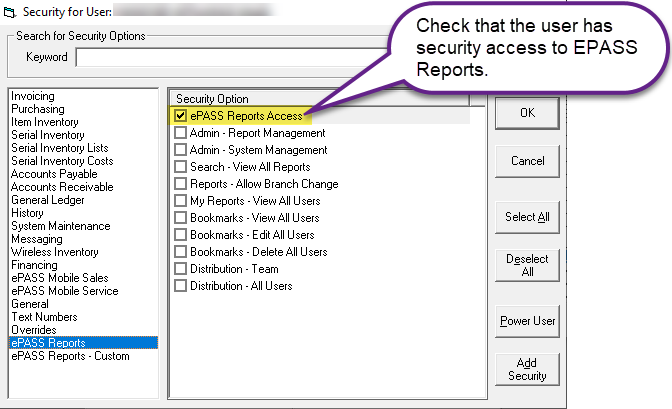The height and width of the screenshot is (409, 672).
Task: Click the Deselect All button
Action: click(527, 265)
